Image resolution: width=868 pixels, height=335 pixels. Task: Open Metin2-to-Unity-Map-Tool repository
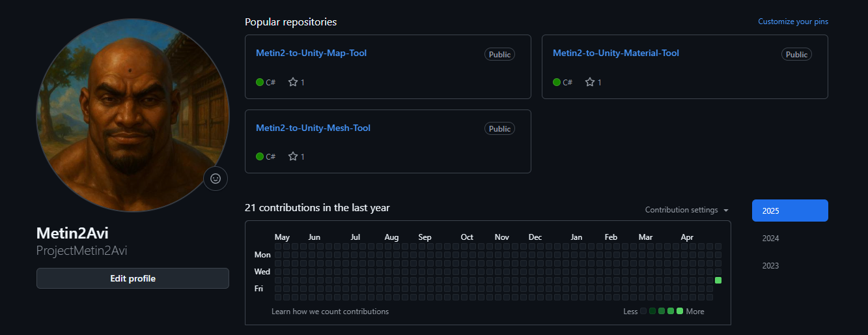311,53
